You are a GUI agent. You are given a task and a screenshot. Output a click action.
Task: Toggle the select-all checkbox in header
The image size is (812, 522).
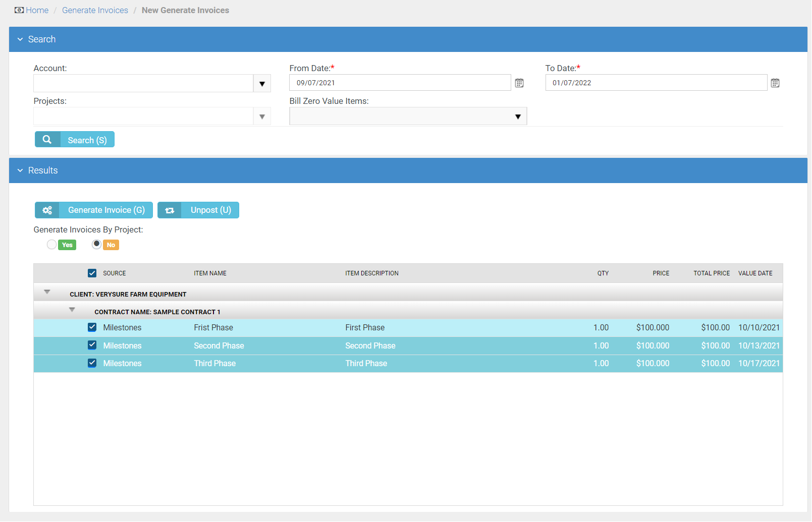[x=92, y=273]
